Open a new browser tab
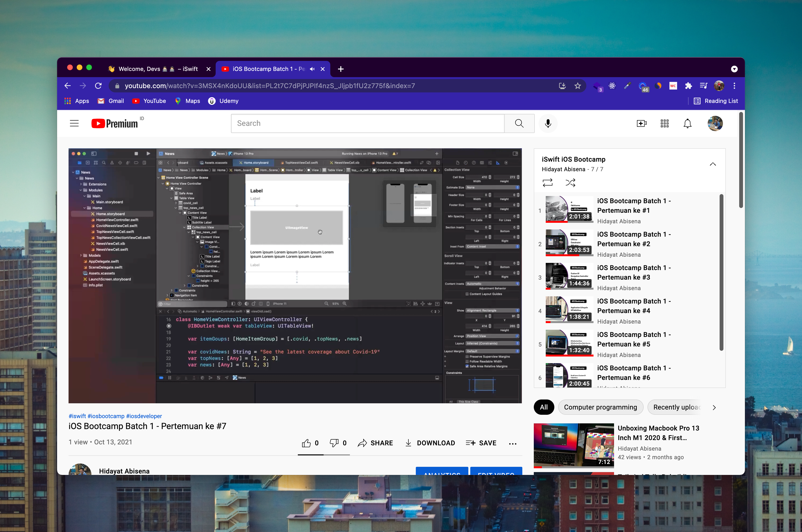Image resolution: width=802 pixels, height=532 pixels. (341, 69)
